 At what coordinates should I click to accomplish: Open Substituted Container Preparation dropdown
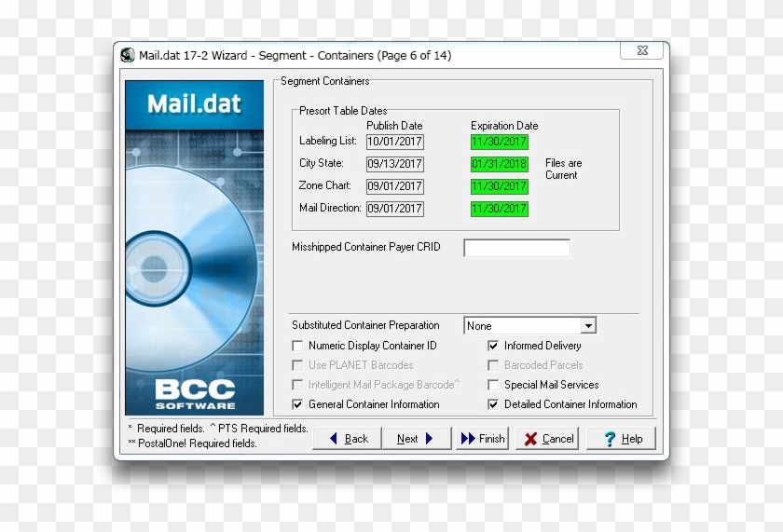click(588, 326)
